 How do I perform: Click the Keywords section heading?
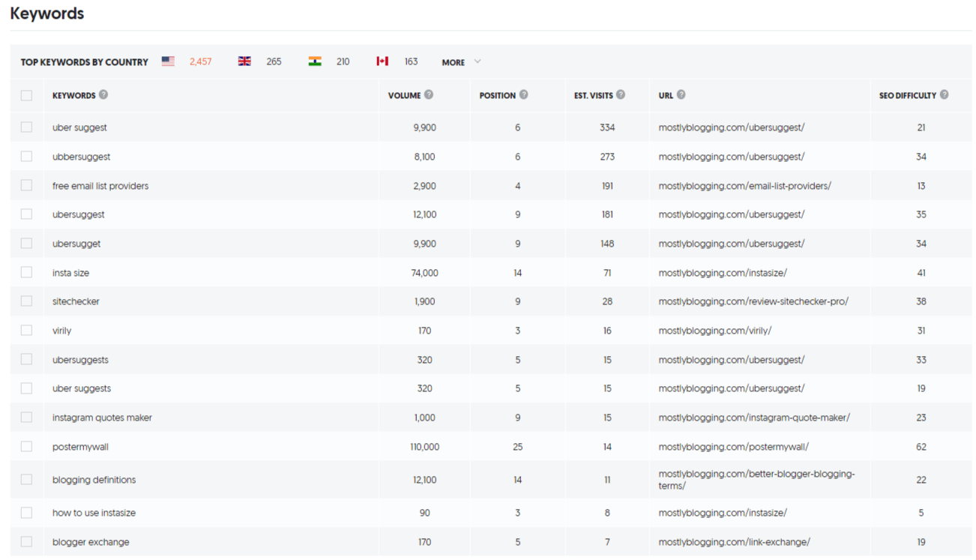click(x=47, y=13)
